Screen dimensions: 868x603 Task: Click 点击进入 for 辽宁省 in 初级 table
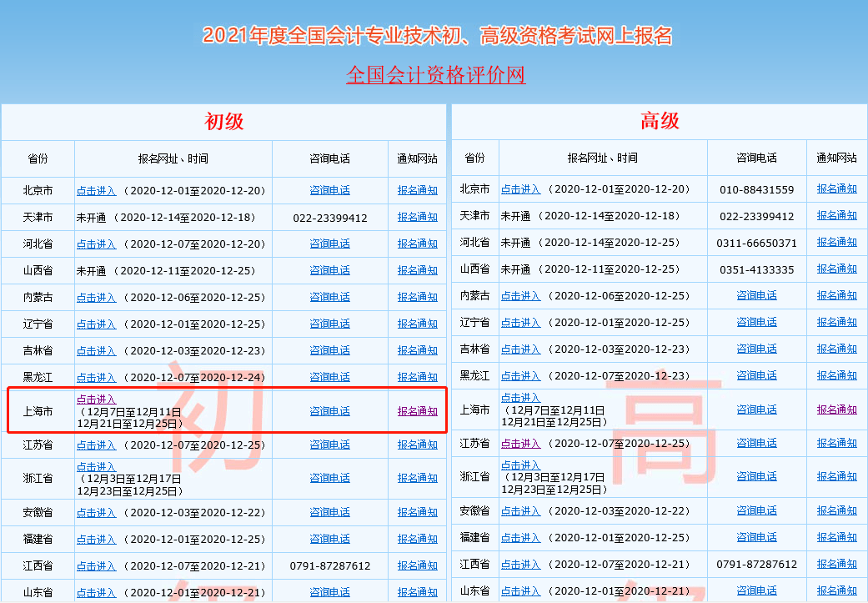click(97, 324)
